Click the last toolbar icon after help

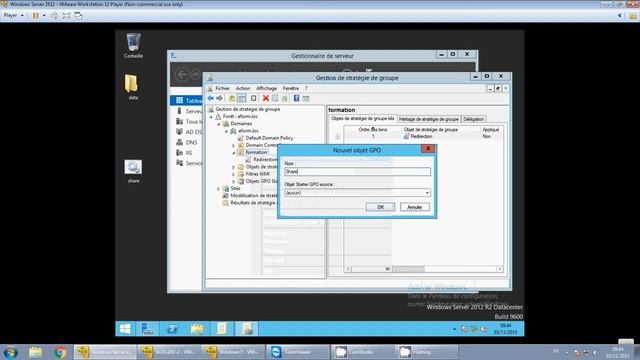pos(306,98)
